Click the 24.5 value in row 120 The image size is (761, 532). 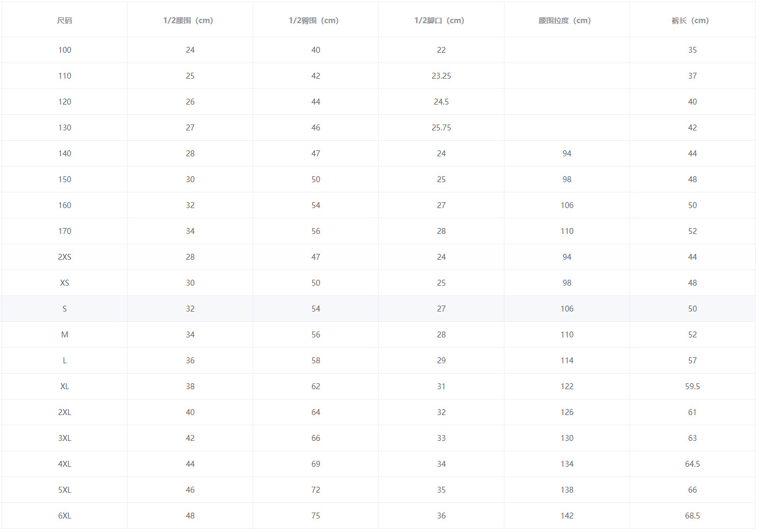(x=441, y=102)
